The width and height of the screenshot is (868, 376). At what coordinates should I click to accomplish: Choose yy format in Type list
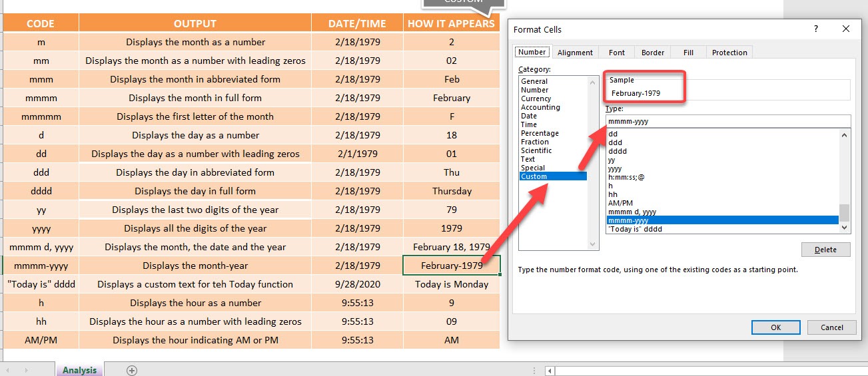pyautogui.click(x=723, y=160)
